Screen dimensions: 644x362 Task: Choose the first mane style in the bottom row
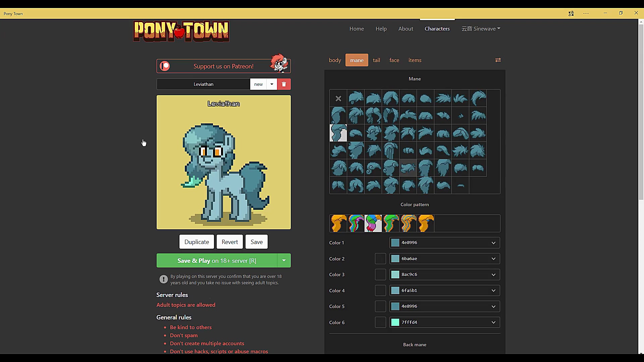[x=338, y=185]
